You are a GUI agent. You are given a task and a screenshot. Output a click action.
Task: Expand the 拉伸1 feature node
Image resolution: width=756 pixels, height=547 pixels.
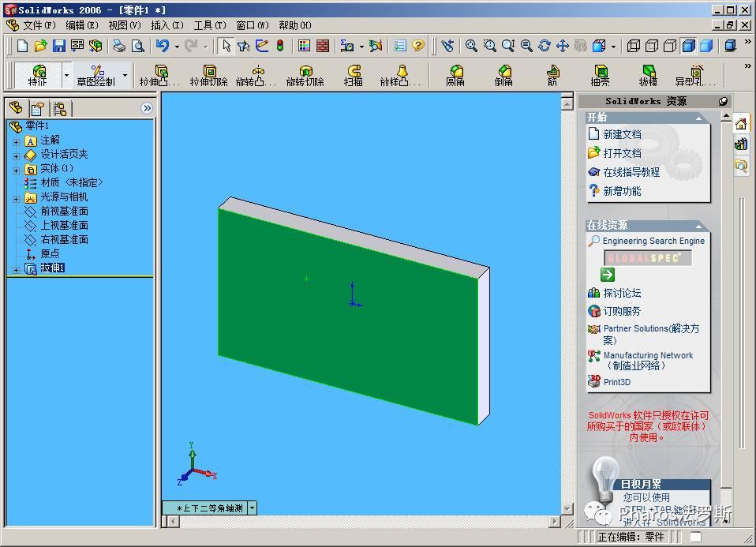(17, 270)
